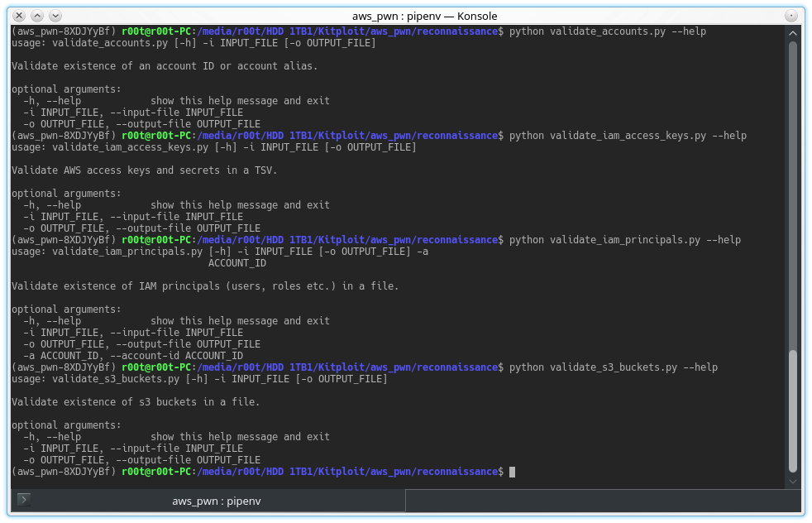Viewport: 812px width, 523px height.
Task: Click the close X icon on titlebar
Action: tap(18, 16)
